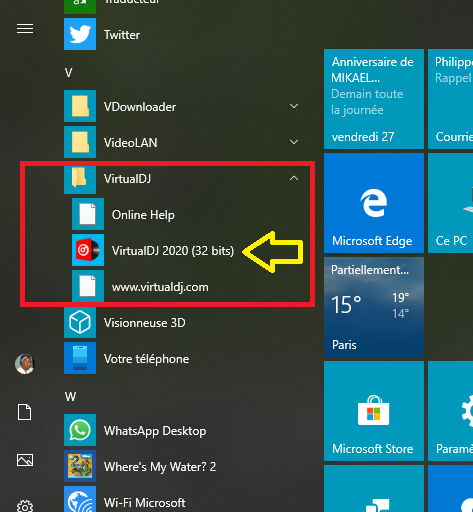Screen dimensions: 473x512
Task: Open the Votre téléphone entry
Action: 185,358
